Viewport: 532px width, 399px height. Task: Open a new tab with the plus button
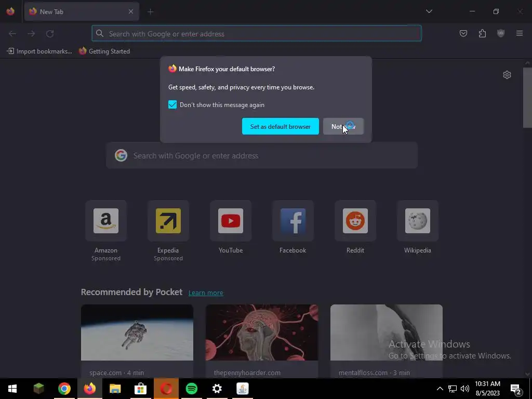150,12
